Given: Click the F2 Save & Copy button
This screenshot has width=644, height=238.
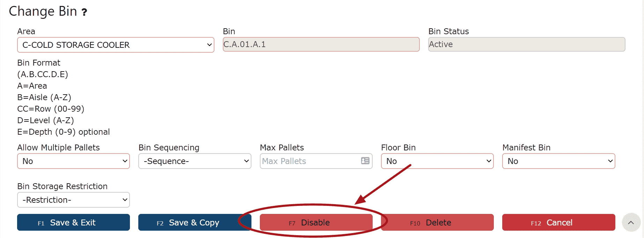Looking at the screenshot, I should tap(195, 222).
